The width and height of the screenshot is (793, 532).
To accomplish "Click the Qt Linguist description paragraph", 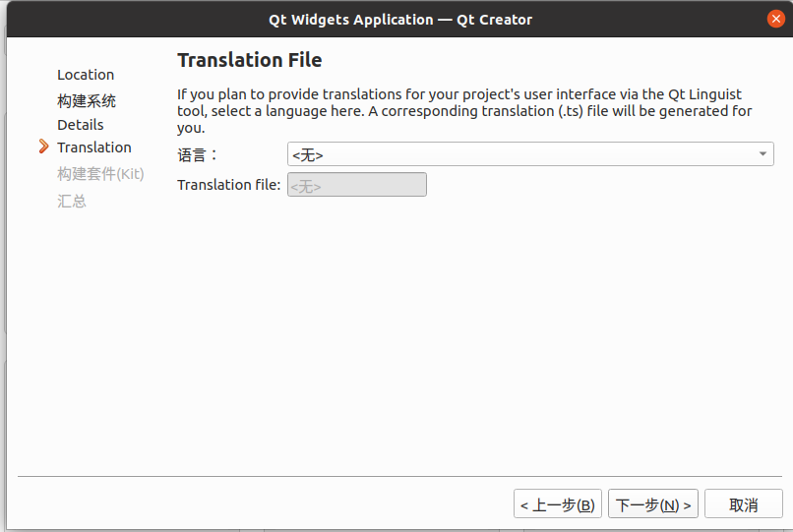I will [464, 111].
